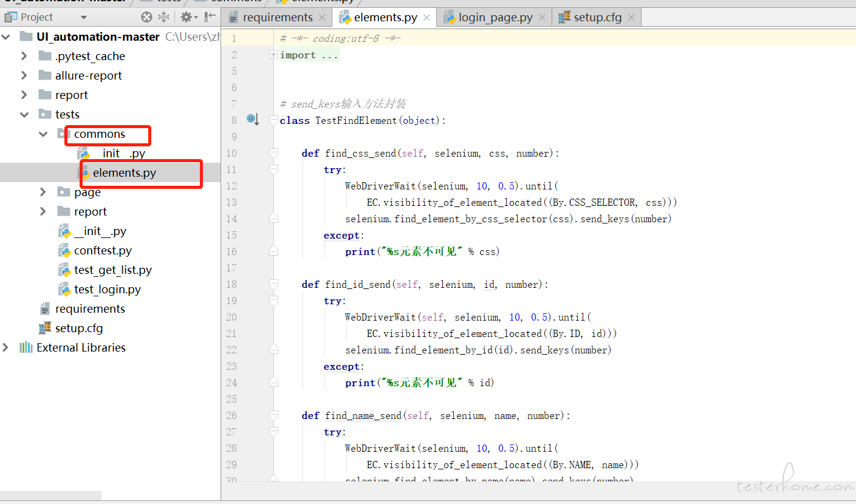This screenshot has height=504, width=856.
Task: Open the Project view dropdown
Action: (x=84, y=17)
